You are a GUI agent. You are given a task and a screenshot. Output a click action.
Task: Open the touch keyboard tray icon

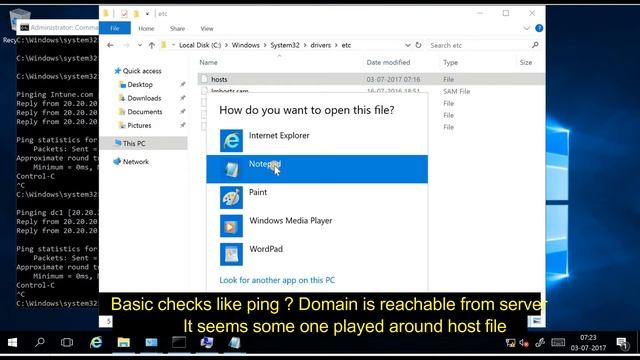coord(558,342)
